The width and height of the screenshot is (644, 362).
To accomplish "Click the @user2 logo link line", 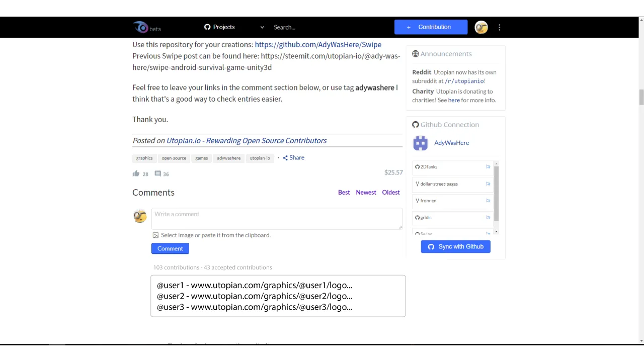I will click(255, 296).
